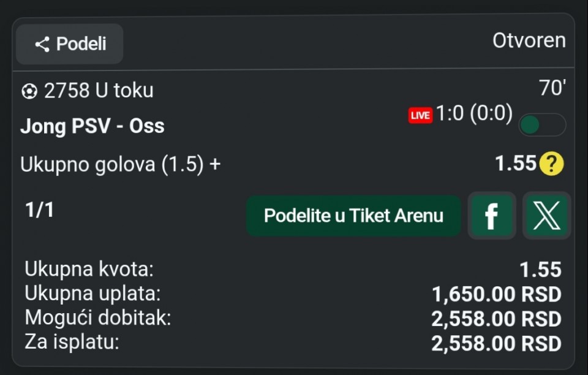The height and width of the screenshot is (375, 588).
Task: Share the ticket on Facebook
Action: click(x=491, y=216)
